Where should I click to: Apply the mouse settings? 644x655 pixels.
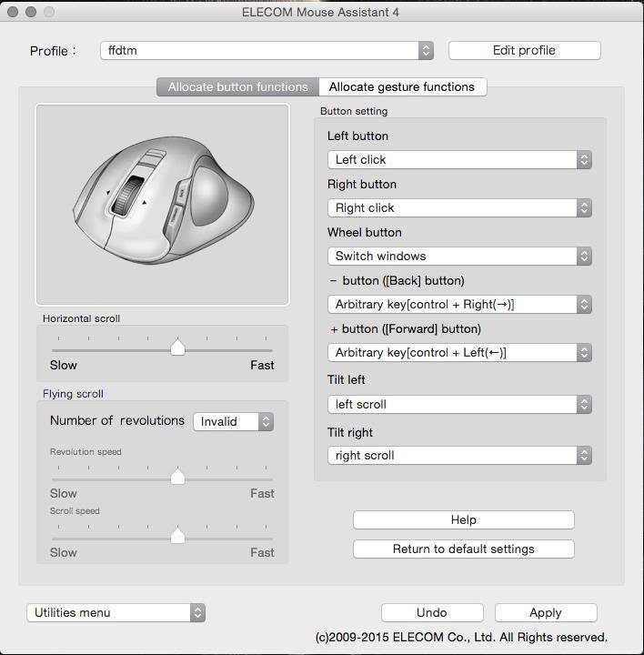pyautogui.click(x=546, y=613)
